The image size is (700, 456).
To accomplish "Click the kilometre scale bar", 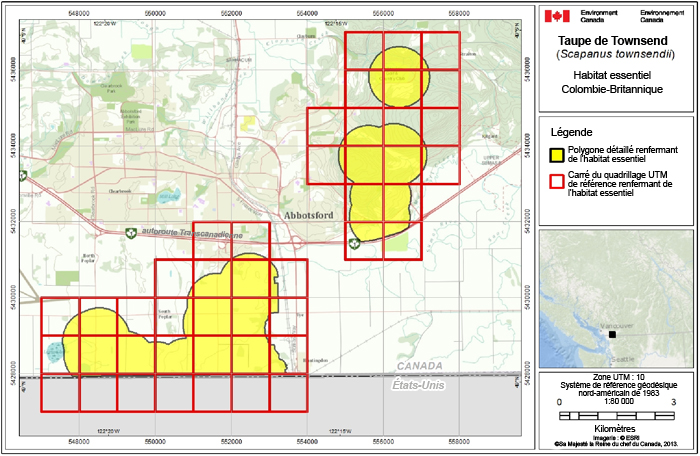I will 615,414.
